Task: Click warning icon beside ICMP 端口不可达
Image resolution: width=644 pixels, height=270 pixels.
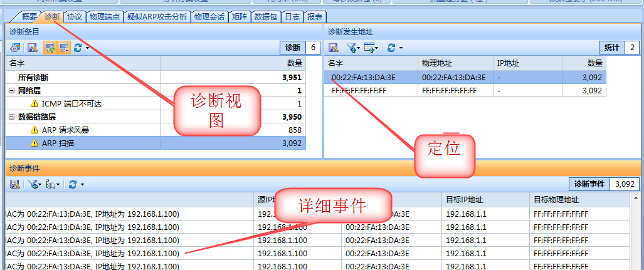Action: click(34, 104)
